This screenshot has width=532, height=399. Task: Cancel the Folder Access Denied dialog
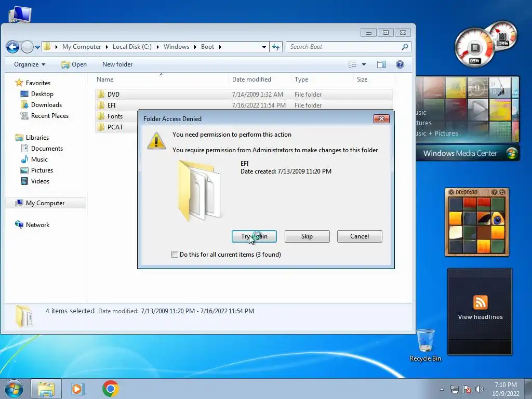pyautogui.click(x=360, y=236)
